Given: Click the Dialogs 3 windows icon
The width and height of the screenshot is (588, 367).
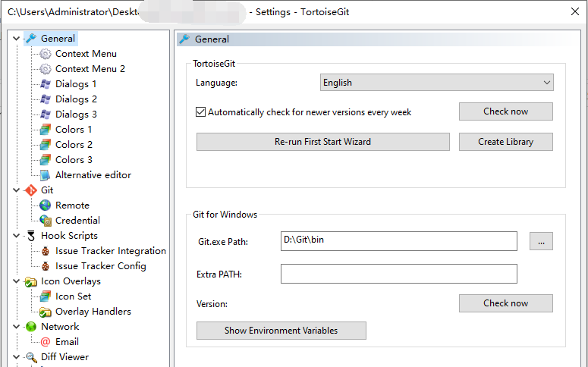Looking at the screenshot, I should (46, 114).
